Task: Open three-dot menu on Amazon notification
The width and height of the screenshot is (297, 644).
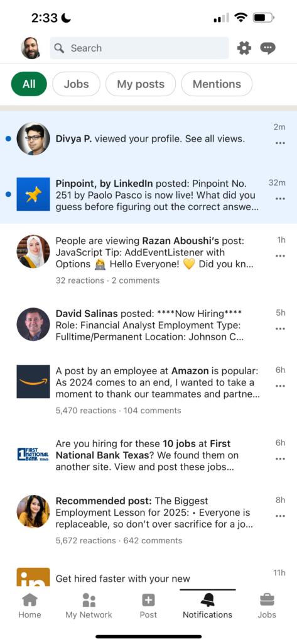Action: (x=281, y=386)
